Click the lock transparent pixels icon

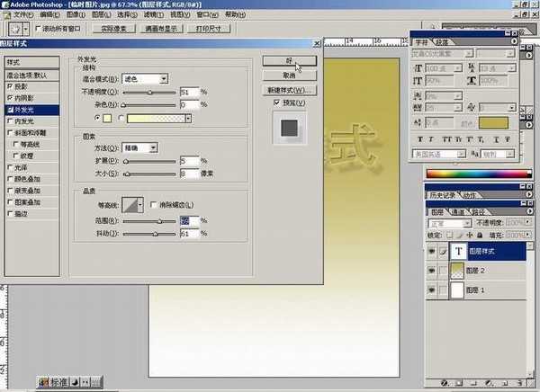pyautogui.click(x=449, y=235)
